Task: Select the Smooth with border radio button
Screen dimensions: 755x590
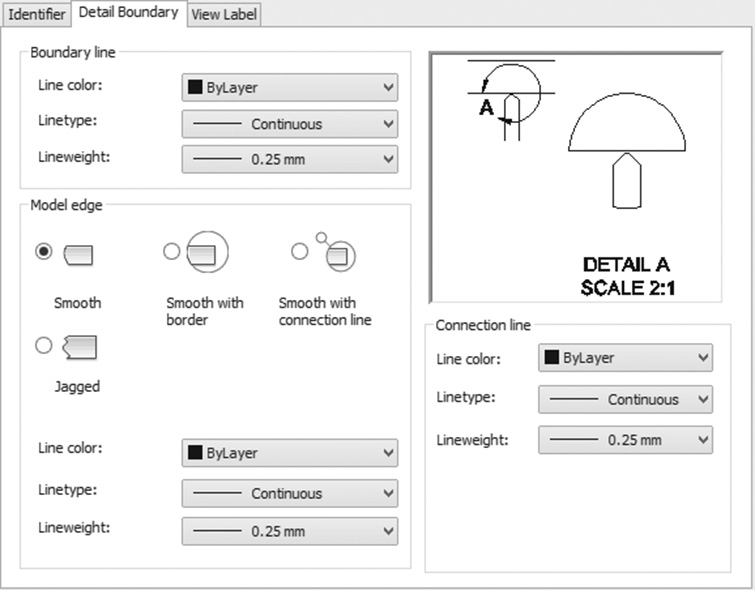Action: (171, 251)
